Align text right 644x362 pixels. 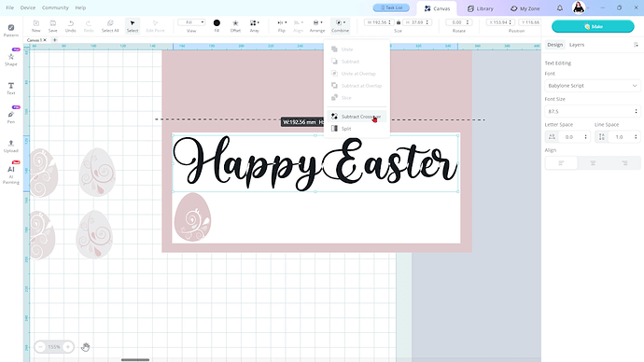(x=624, y=163)
